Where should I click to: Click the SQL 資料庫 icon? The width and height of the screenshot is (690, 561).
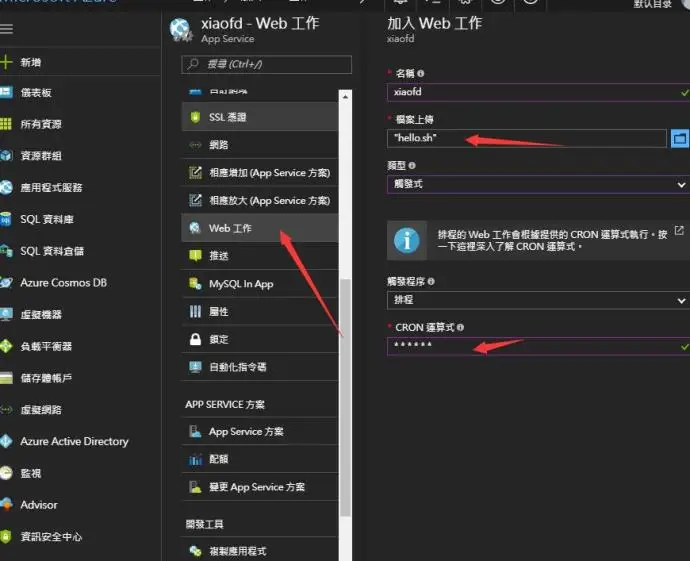[6, 219]
